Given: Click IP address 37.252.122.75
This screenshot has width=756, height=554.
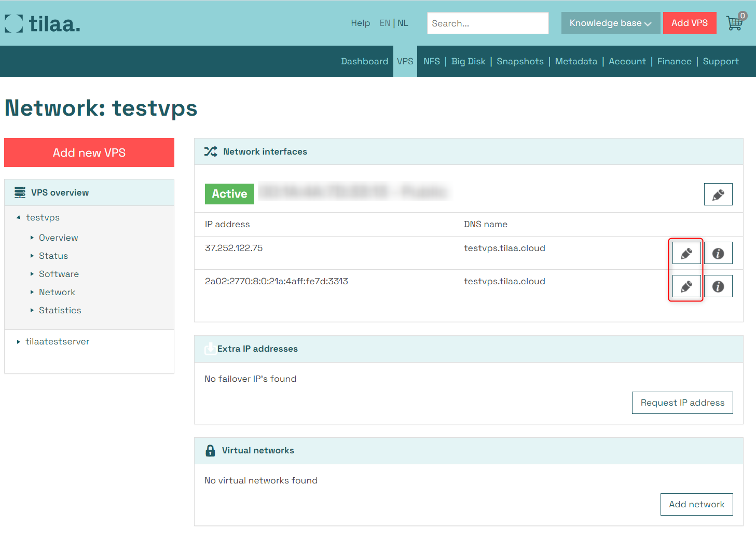Looking at the screenshot, I should tap(234, 248).
